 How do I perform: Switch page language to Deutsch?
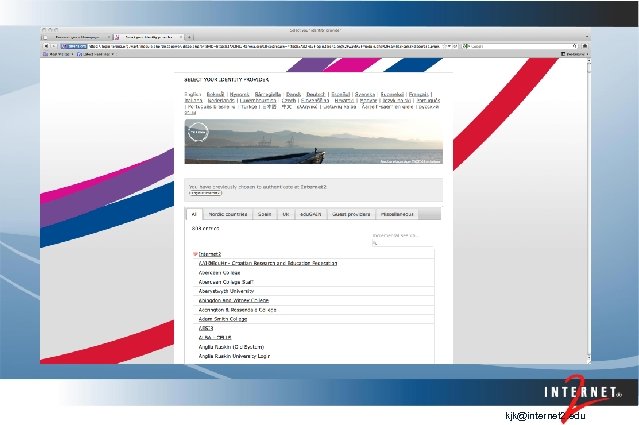point(316,94)
